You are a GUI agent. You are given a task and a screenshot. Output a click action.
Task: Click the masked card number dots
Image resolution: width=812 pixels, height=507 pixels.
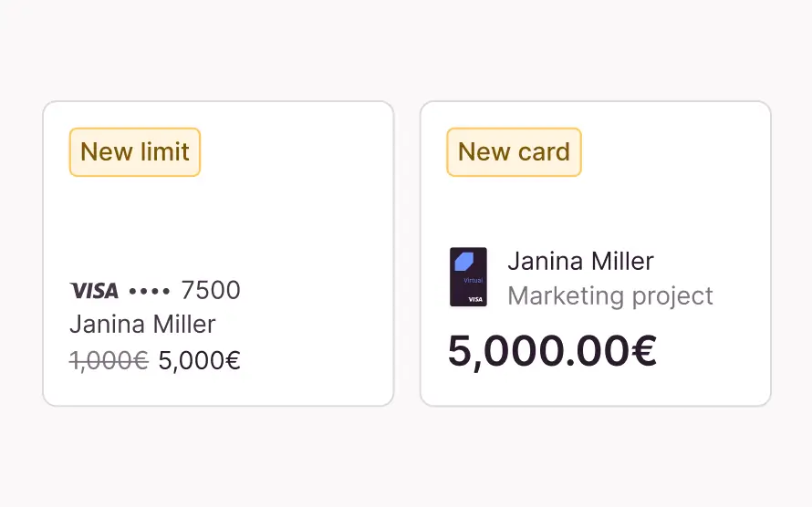click(150, 291)
